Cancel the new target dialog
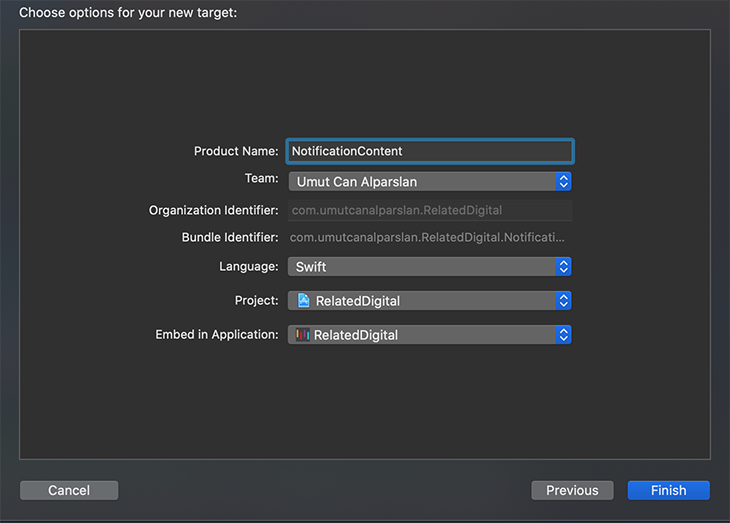The width and height of the screenshot is (730, 523). coord(69,490)
